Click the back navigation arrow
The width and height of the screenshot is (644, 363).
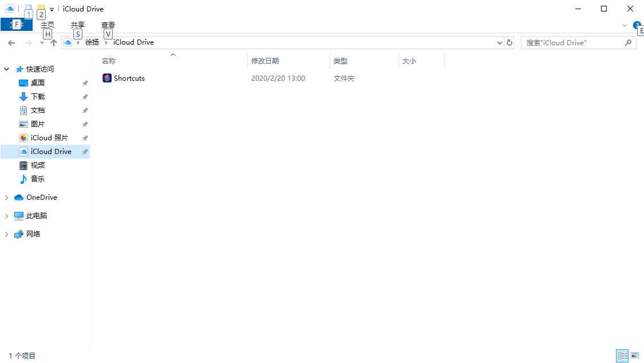click(x=11, y=43)
